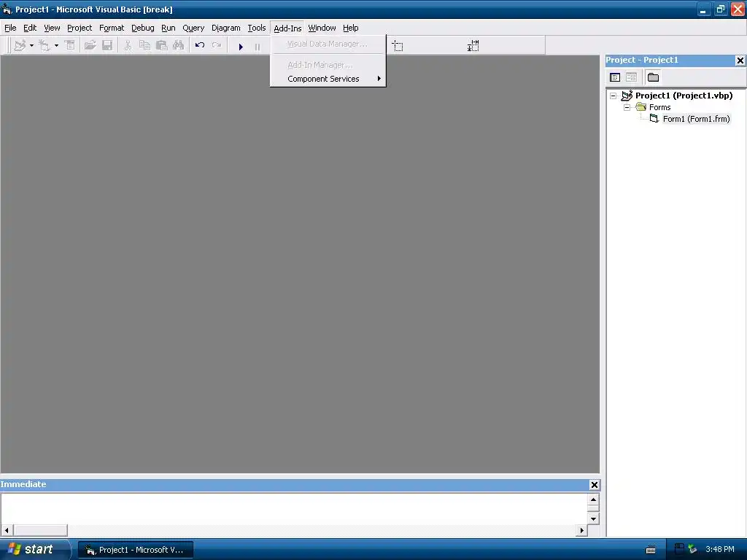Click the tray icon with green arrow
The width and height of the screenshot is (747, 560).
click(692, 549)
